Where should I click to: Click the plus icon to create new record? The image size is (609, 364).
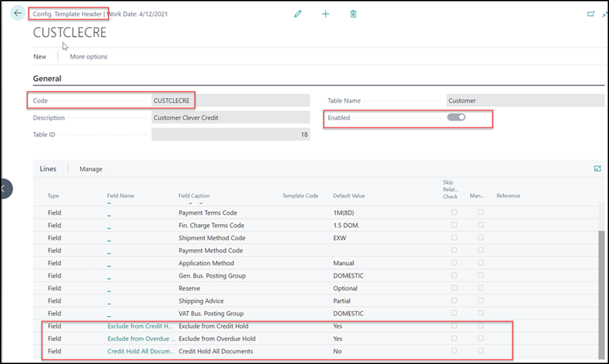click(x=326, y=14)
